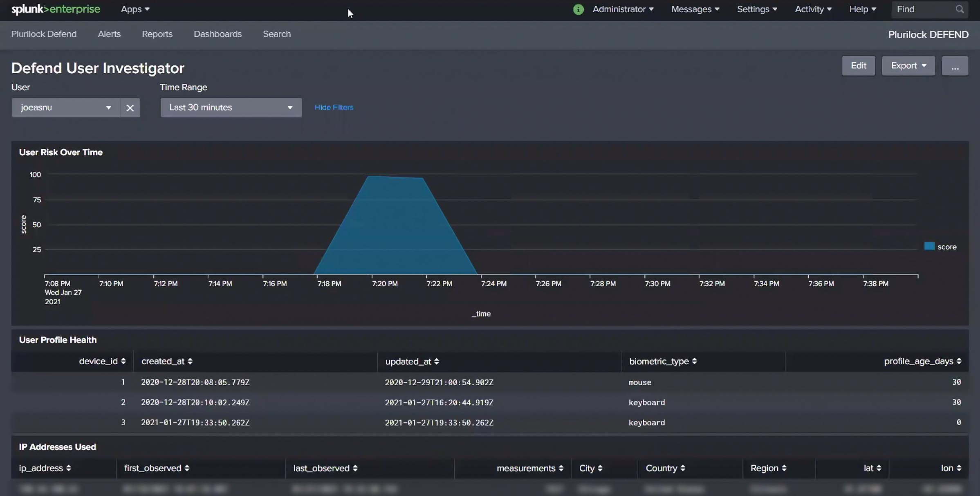
Task: Open the Alerts tab
Action: (x=109, y=34)
